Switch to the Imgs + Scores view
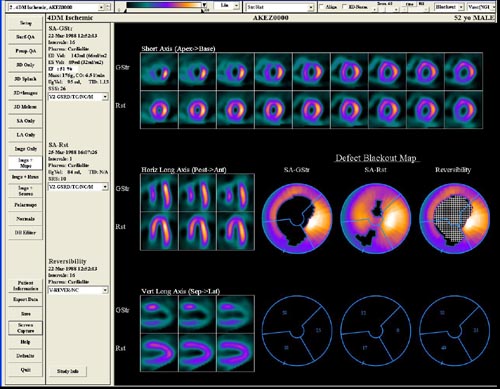500x389 pixels. click(26, 191)
